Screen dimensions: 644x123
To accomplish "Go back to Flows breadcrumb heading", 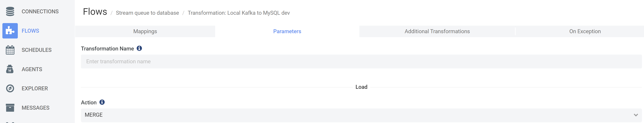I will click(95, 12).
